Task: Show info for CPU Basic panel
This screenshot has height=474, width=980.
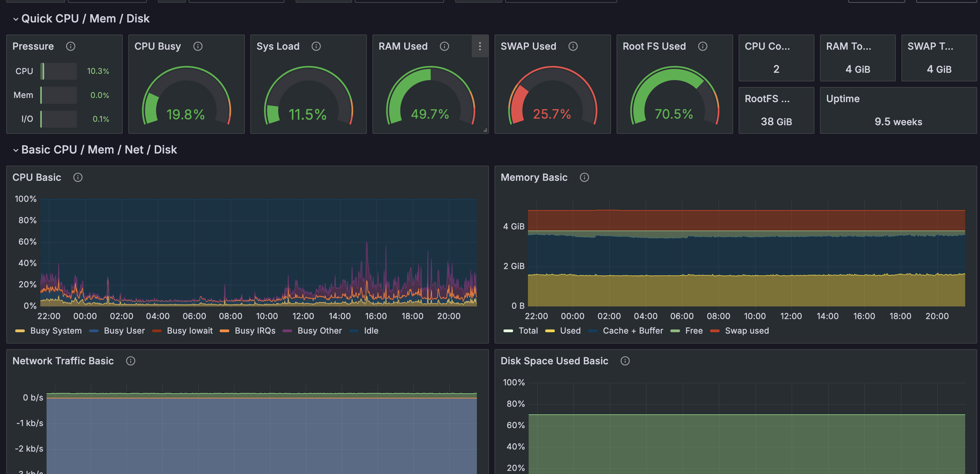Action: click(78, 177)
